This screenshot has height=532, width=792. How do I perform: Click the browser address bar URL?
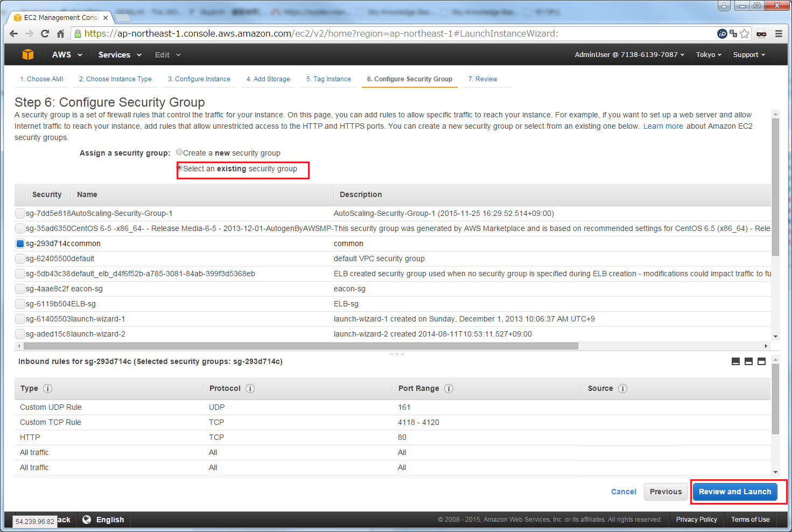point(321,33)
